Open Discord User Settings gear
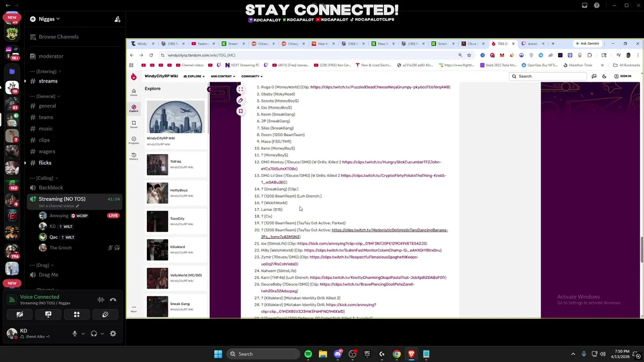 pyautogui.click(x=113, y=333)
